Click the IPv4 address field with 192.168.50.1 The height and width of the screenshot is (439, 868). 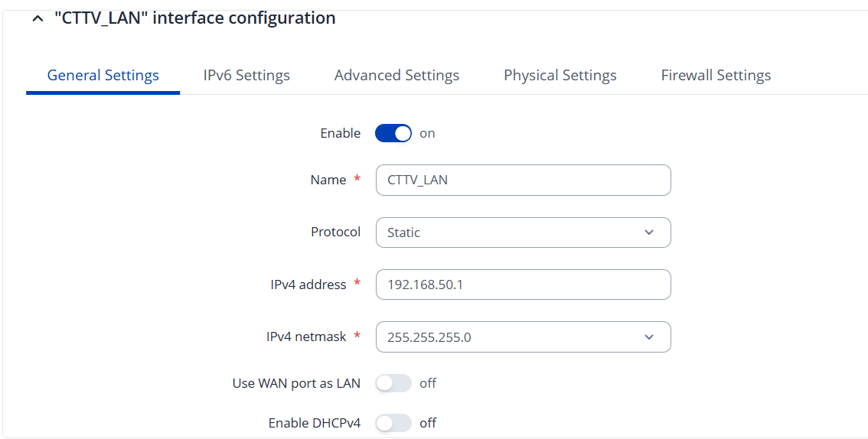(x=523, y=285)
